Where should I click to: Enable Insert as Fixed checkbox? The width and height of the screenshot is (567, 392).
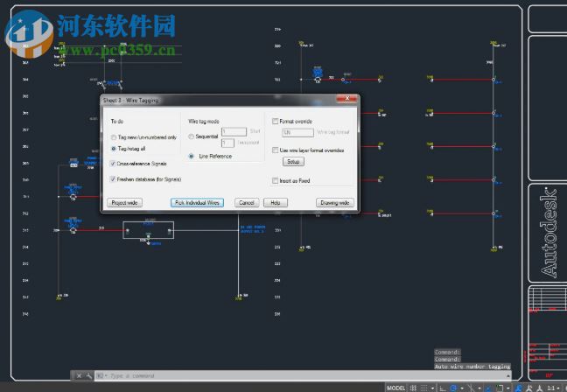275,180
